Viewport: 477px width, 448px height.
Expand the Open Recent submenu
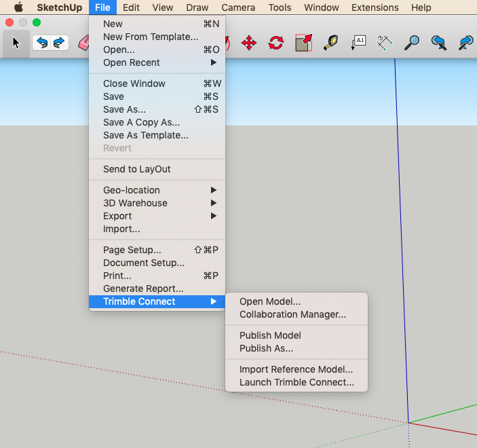pyautogui.click(x=157, y=62)
